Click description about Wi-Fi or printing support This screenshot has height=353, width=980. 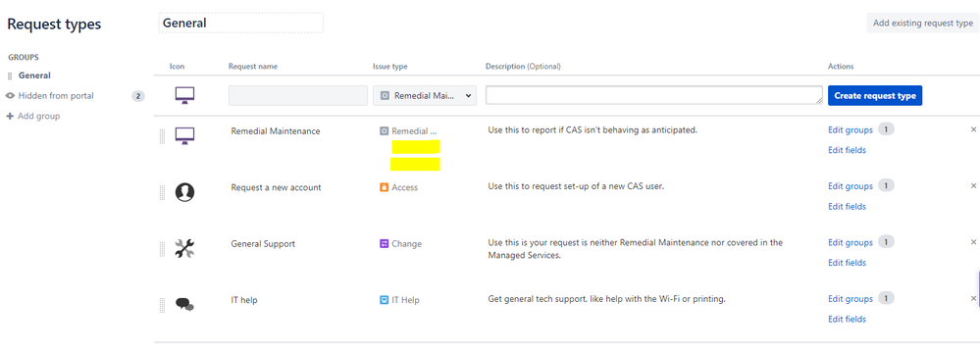[606, 299]
